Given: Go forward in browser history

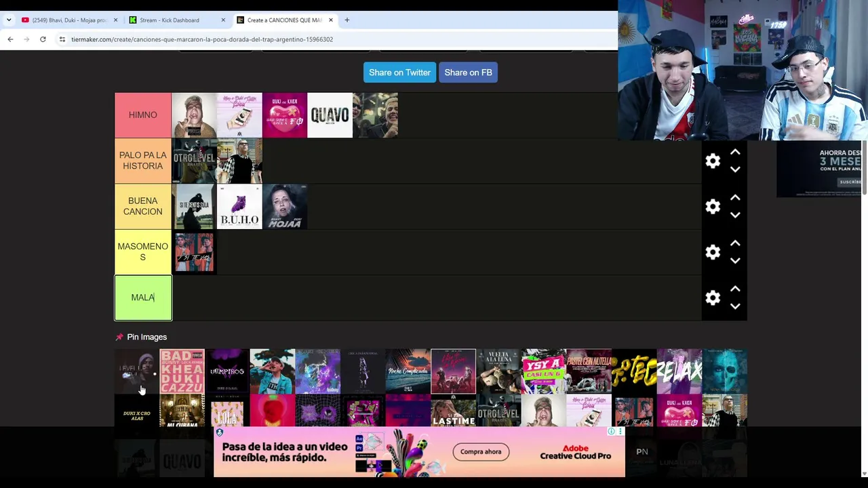Looking at the screenshot, I should pyautogui.click(x=26, y=39).
